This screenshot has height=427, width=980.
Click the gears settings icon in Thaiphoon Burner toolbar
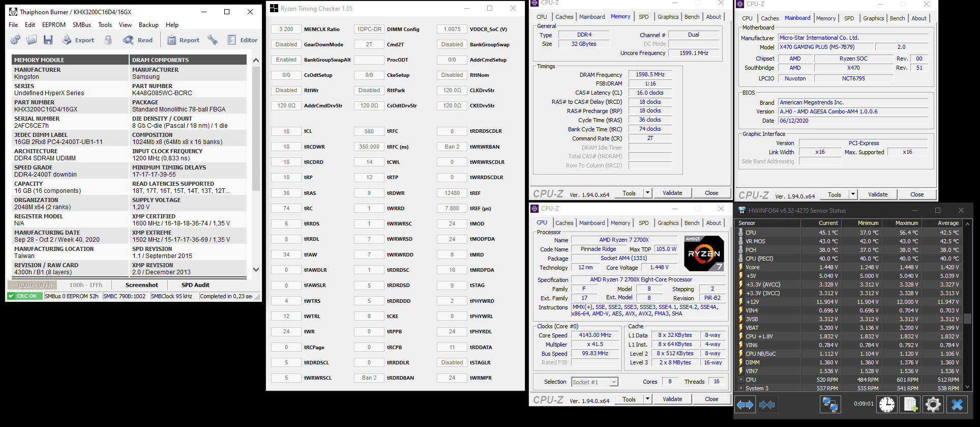[x=16, y=40]
